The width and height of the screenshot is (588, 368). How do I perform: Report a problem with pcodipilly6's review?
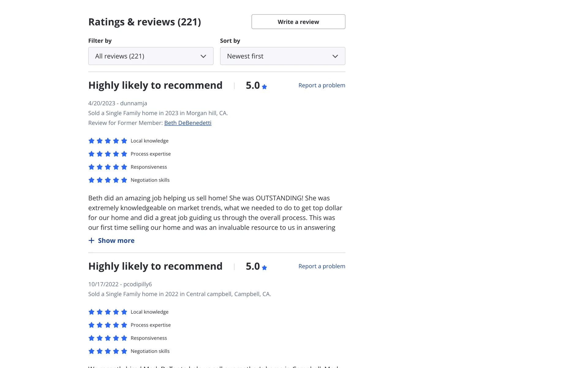[322, 266]
